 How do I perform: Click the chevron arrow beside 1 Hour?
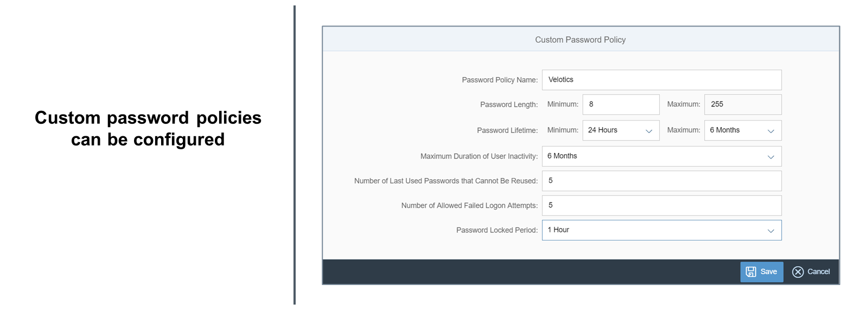tap(771, 231)
